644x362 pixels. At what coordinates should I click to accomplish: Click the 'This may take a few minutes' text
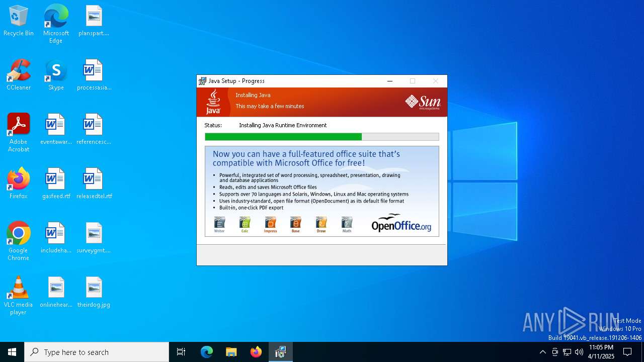click(270, 106)
